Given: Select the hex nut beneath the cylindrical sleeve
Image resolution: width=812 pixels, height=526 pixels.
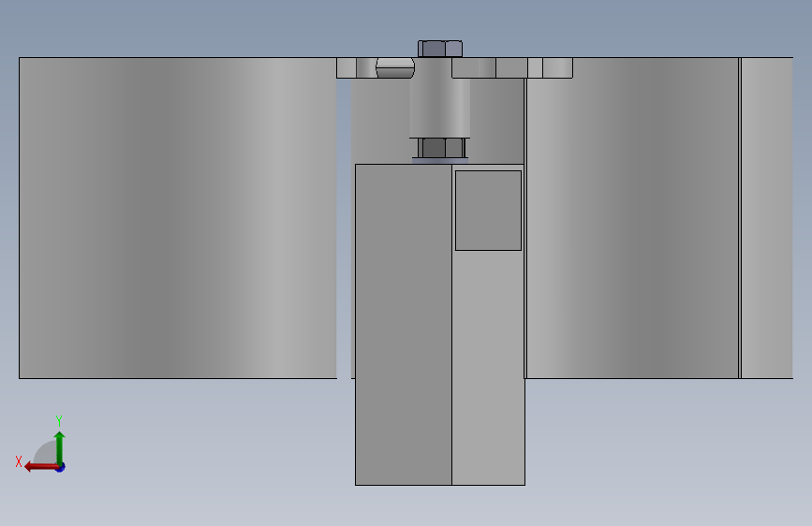Looking at the screenshot, I should (x=441, y=148).
